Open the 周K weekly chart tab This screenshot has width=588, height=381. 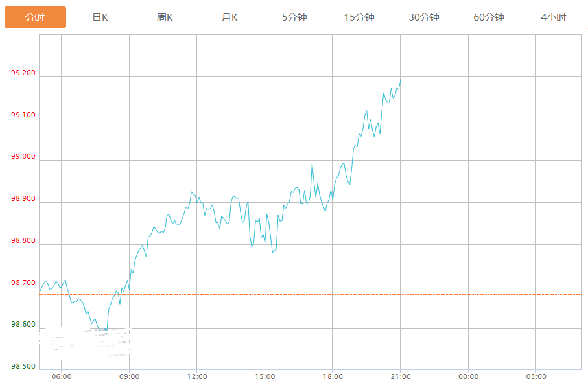(165, 17)
